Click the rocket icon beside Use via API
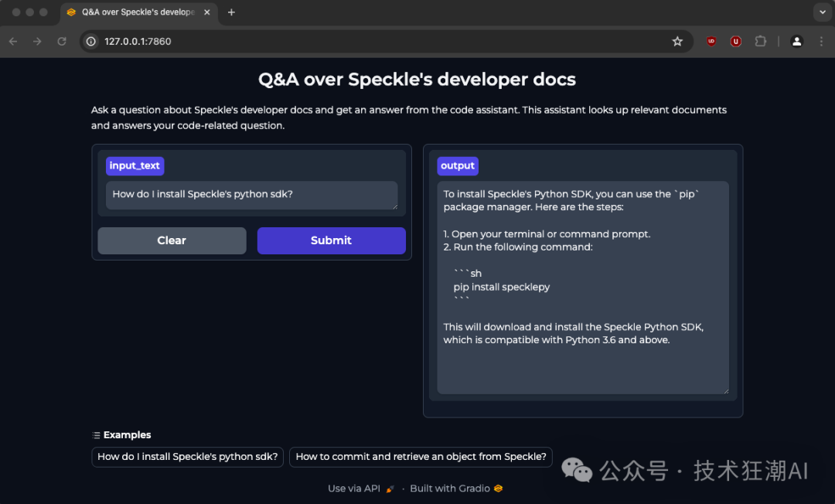This screenshot has width=835, height=504. coord(388,488)
